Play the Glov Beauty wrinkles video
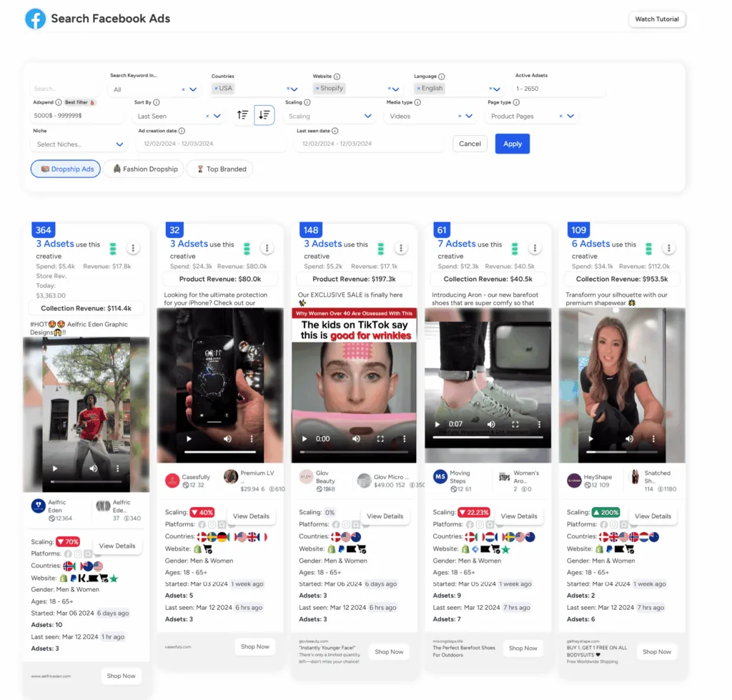Viewport: 732px width, 700px height. (305, 439)
